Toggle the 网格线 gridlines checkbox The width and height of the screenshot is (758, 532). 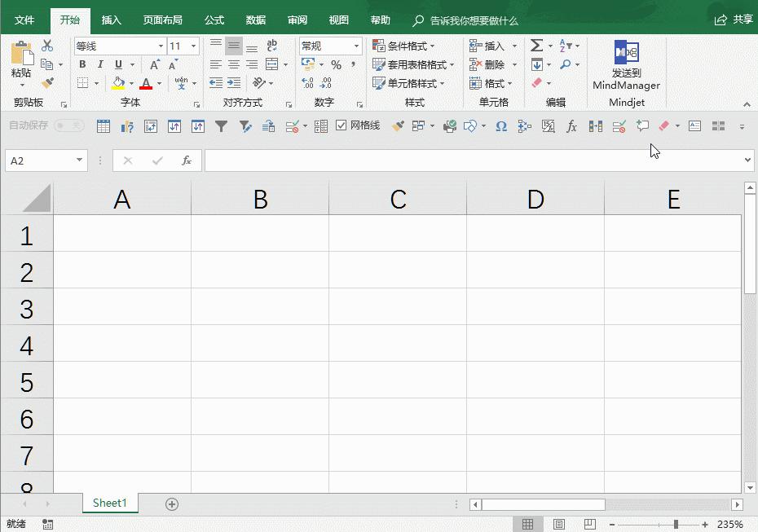(x=340, y=125)
